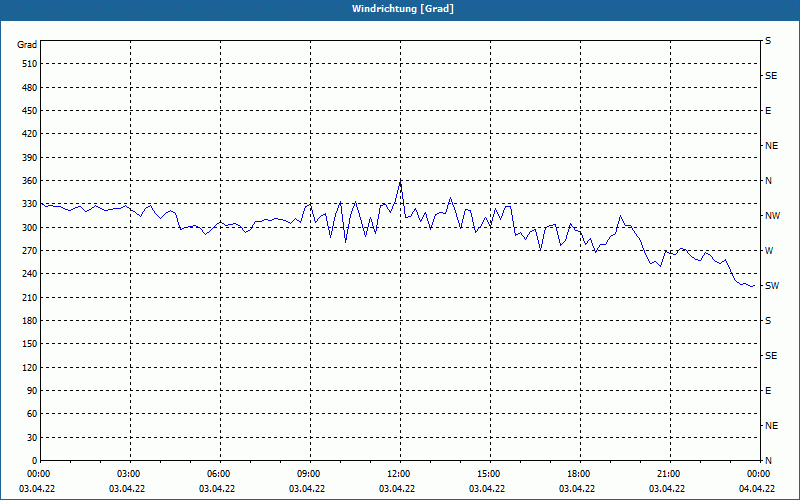Screen dimensions: 800x500
Task: Click the 00:00 label dated 04.04.22
Action: pos(759,474)
